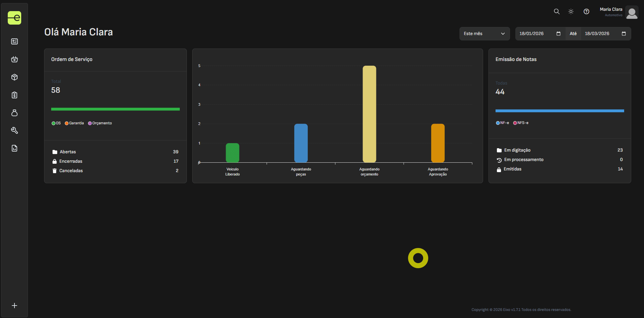Viewport: 644px width, 318px height.
Task: Open the ID card sidebar icon
Action: (14, 41)
